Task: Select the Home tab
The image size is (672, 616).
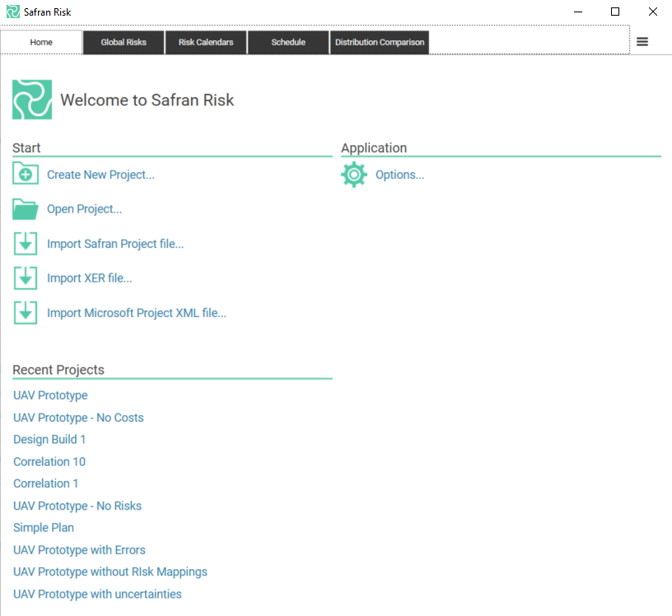Action: pyautogui.click(x=41, y=42)
